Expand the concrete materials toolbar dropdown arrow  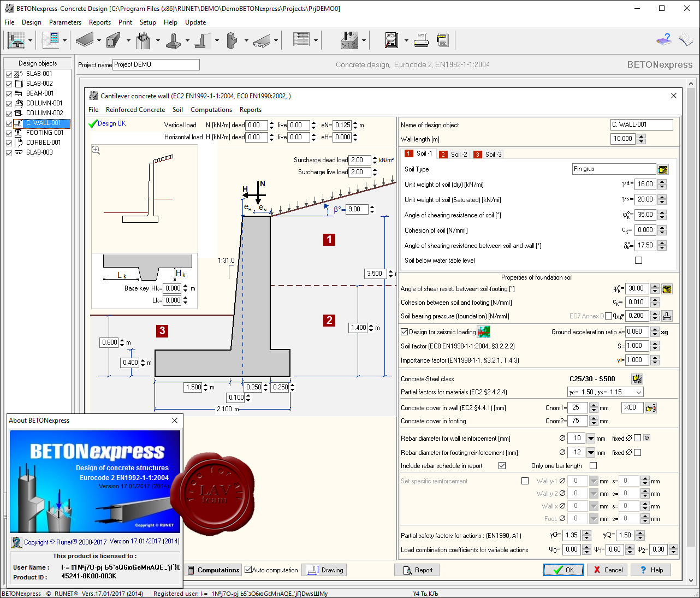pos(364,40)
